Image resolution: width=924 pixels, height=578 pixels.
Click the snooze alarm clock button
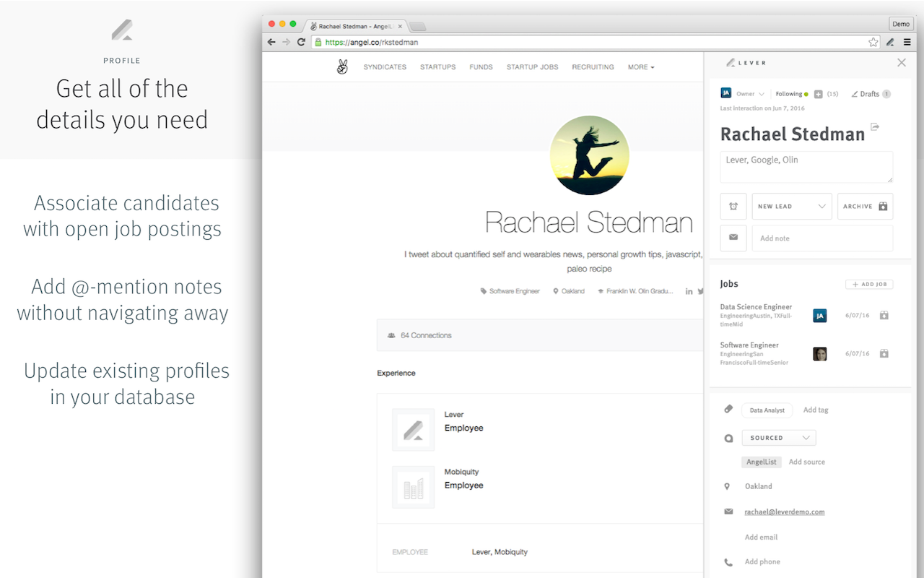[733, 206]
